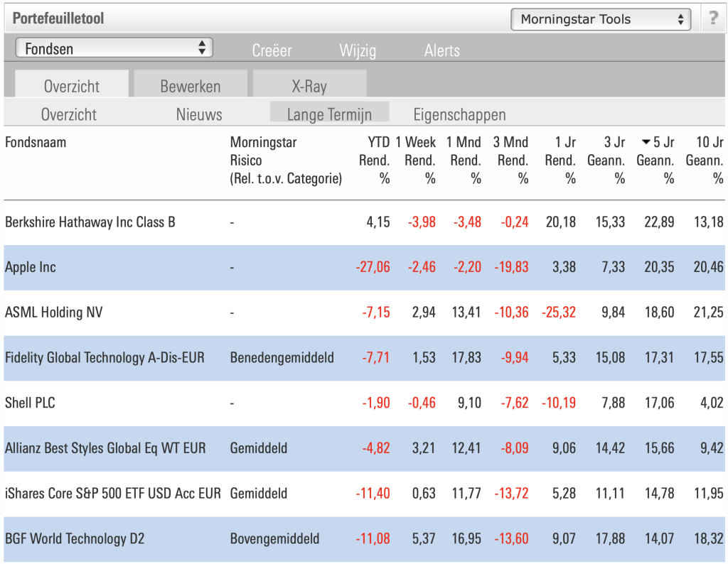Screen dimensions: 728x564
Task: Sort by 1 Jr Rend. column
Action: 560,160
